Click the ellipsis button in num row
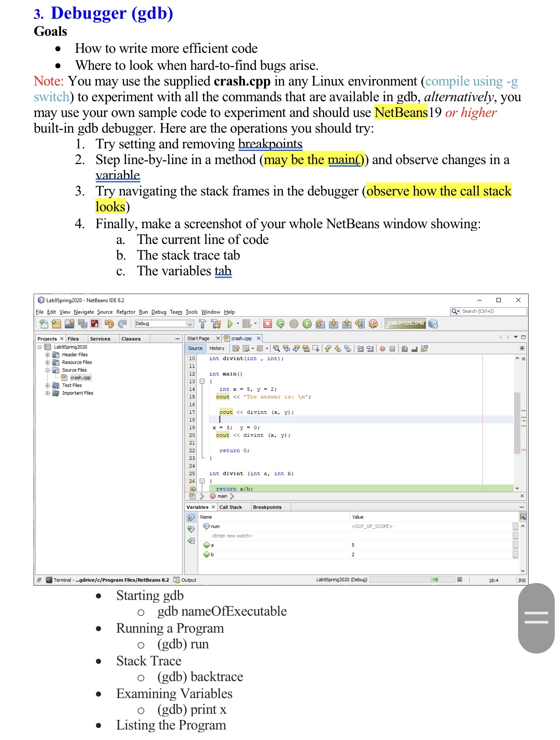 tap(515, 527)
